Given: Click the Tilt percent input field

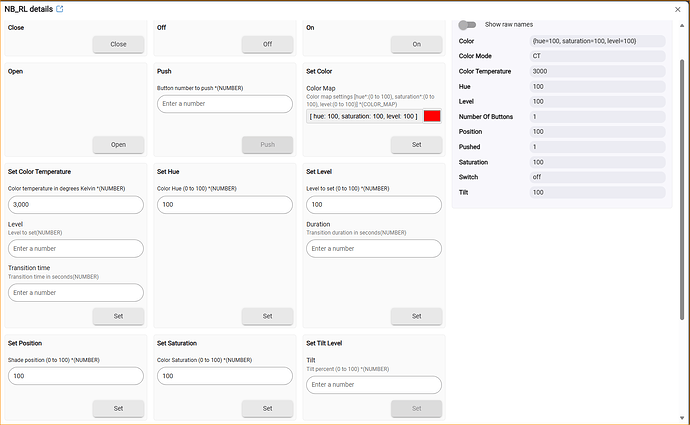Looking at the screenshot, I should (373, 384).
